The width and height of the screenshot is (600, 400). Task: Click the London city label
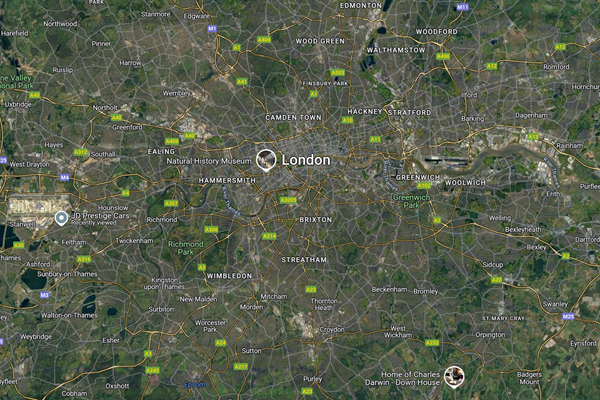(306, 160)
